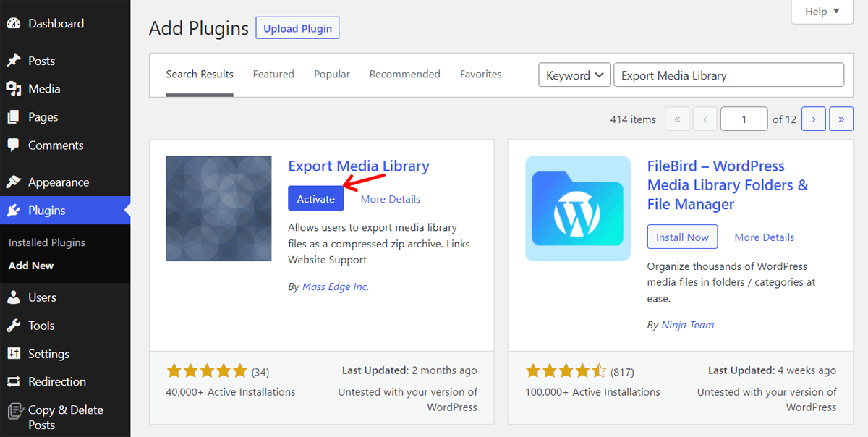Click the 'of 12' page count text
Image resolution: width=868 pixels, height=437 pixels.
point(784,119)
